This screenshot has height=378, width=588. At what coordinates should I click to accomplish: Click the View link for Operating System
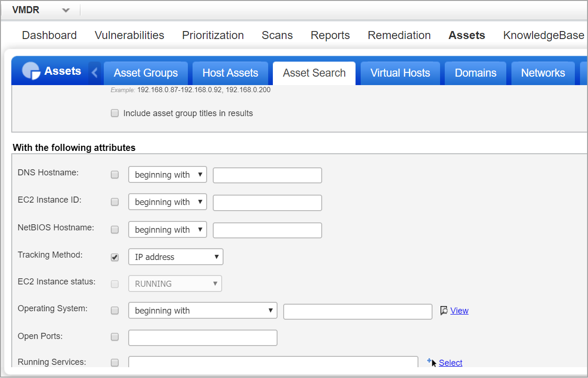[x=459, y=311]
